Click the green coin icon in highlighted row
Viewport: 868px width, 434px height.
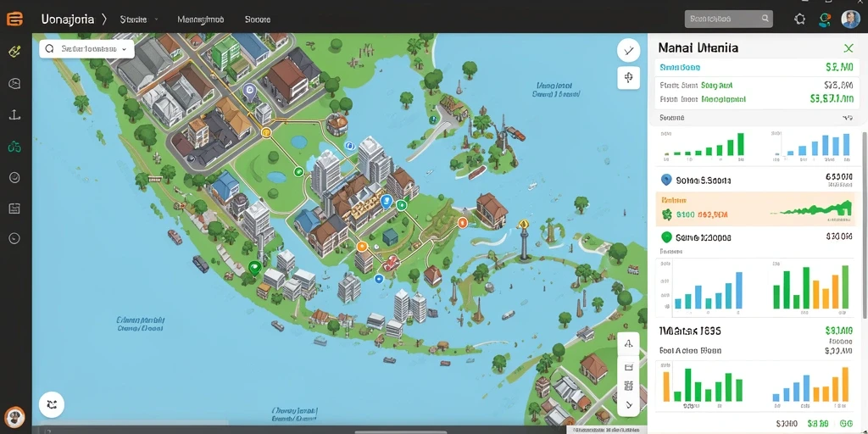pyautogui.click(x=666, y=214)
